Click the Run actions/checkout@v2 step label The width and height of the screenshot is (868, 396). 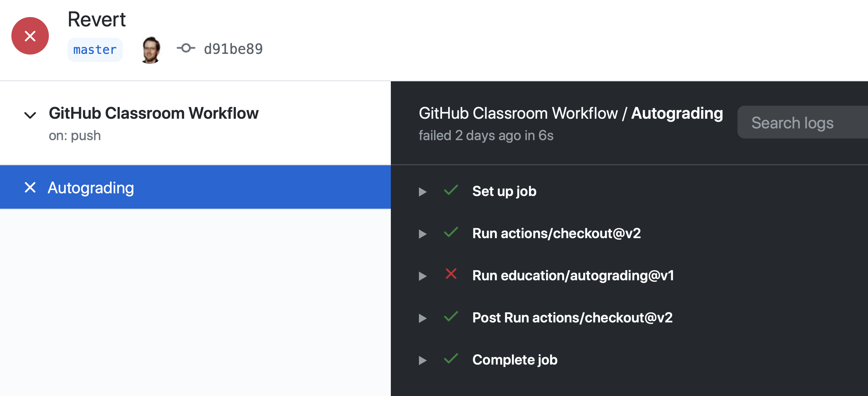click(556, 233)
